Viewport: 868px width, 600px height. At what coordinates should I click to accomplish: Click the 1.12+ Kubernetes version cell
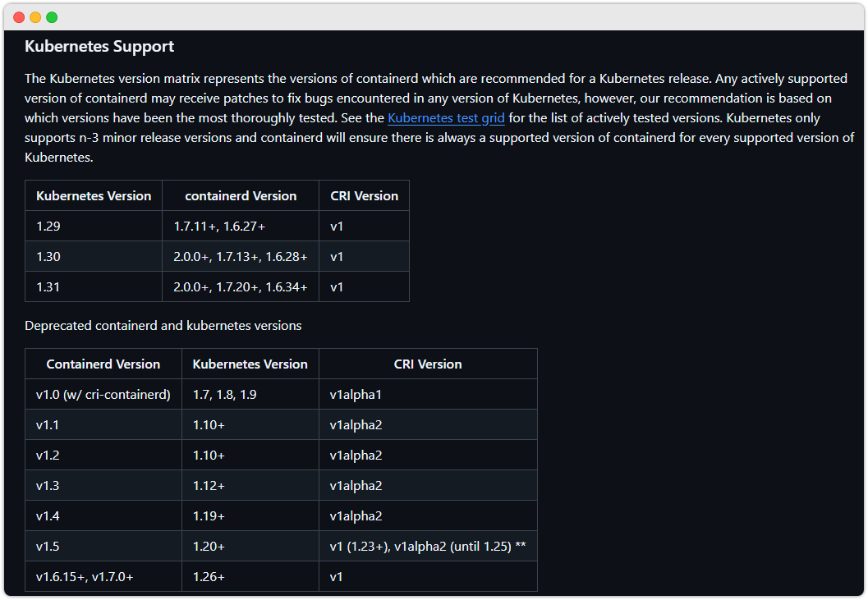[250, 485]
